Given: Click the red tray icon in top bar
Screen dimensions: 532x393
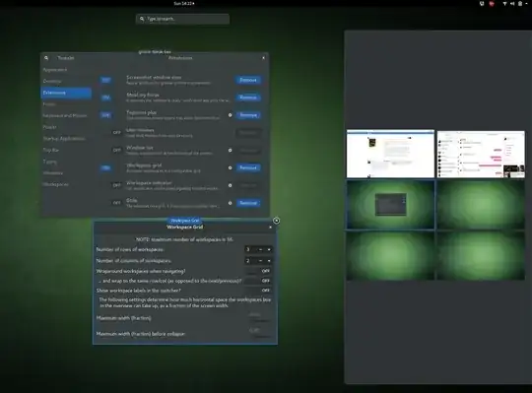Looking at the screenshot, I should (x=492, y=4).
